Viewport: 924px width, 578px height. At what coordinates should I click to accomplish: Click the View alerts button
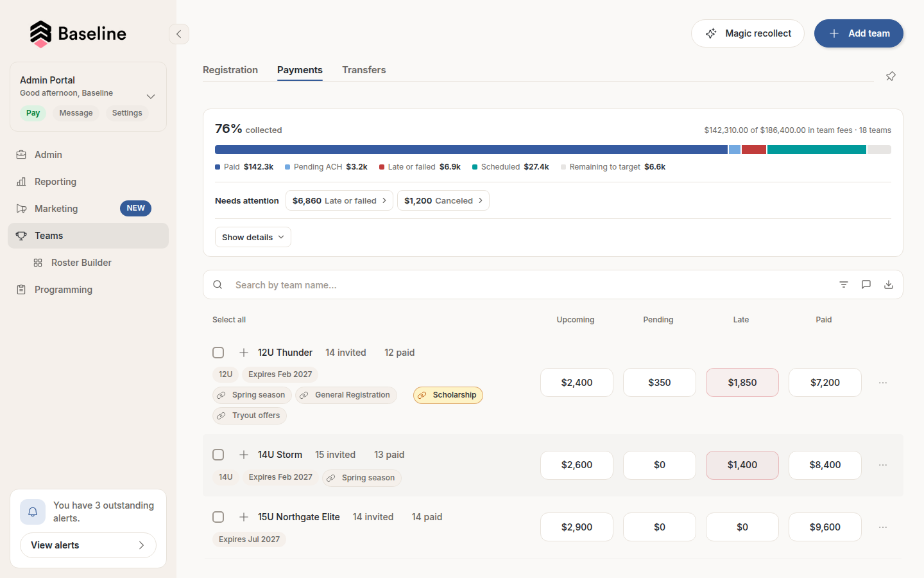coord(88,545)
